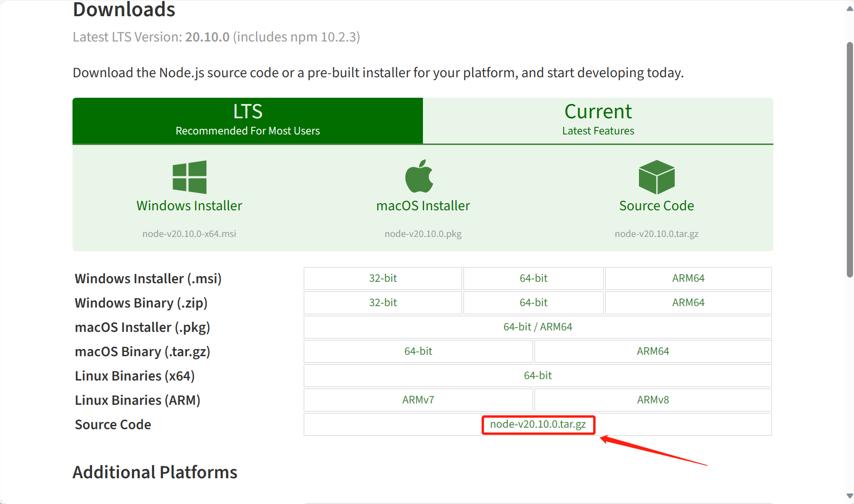Screen dimensions: 854x504
Task: Download Windows Binary (.zip) 64-bit
Action: 534,303
